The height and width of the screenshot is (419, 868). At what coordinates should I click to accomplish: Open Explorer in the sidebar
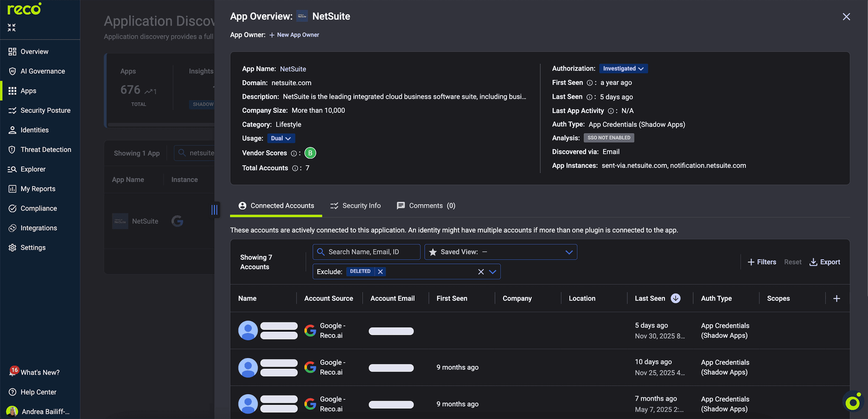tap(33, 169)
